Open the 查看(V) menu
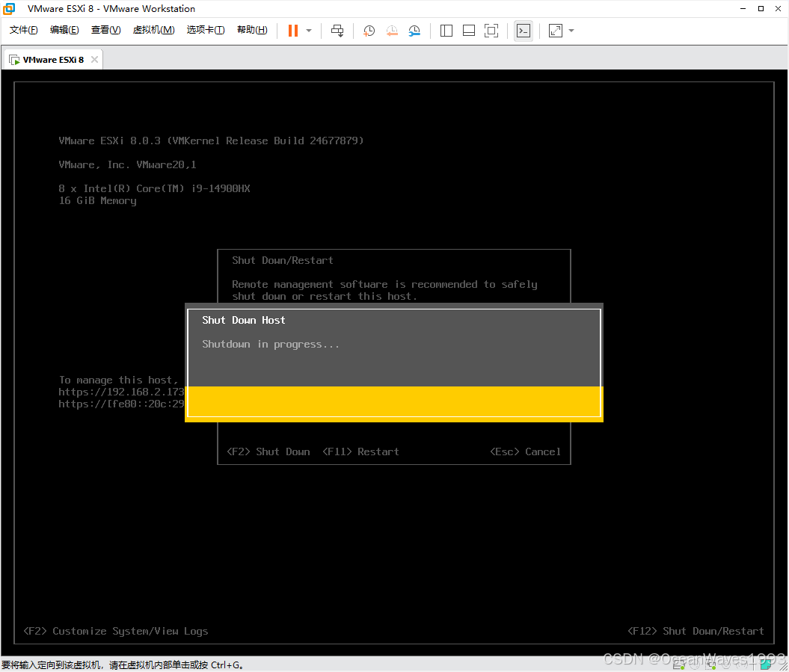 105,30
